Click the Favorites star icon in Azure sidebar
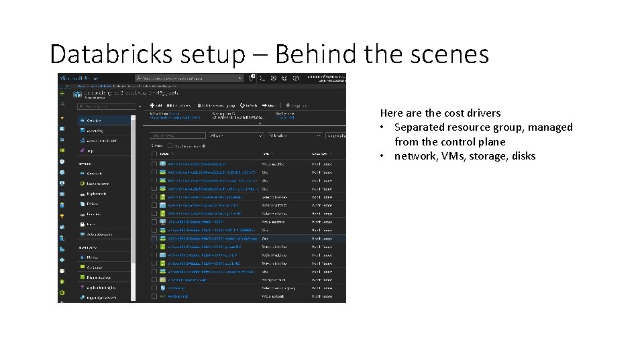Viewport: 644px width, 362px height. click(x=62, y=118)
